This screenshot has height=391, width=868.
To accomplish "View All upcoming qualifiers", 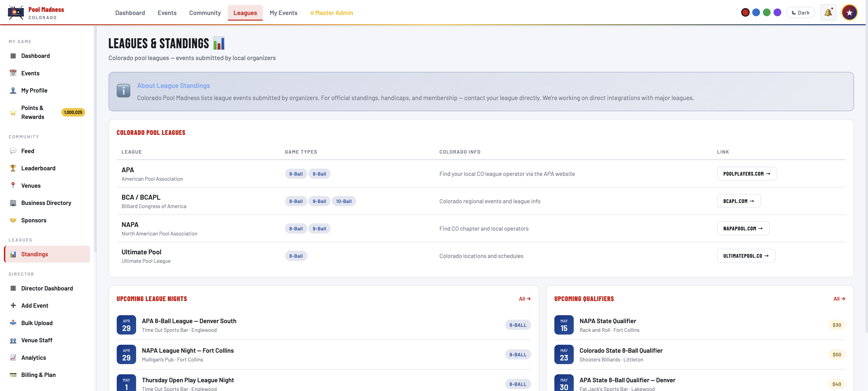I will pyautogui.click(x=839, y=299).
